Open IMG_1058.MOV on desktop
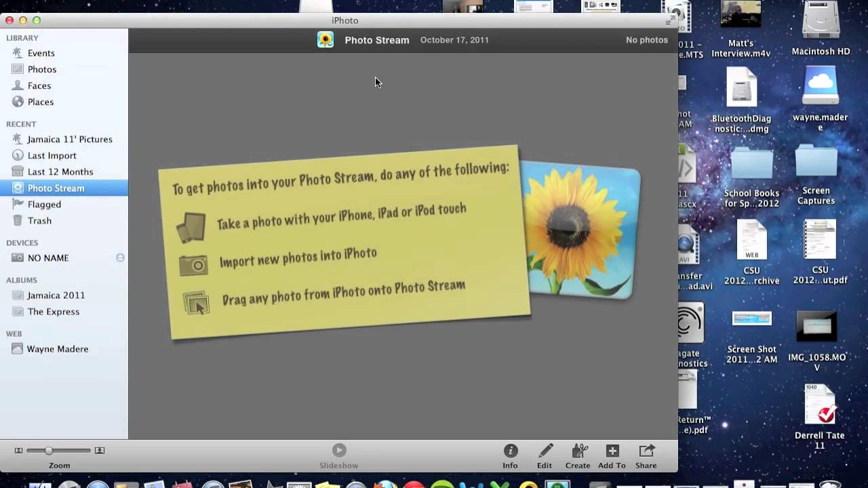 817,341
